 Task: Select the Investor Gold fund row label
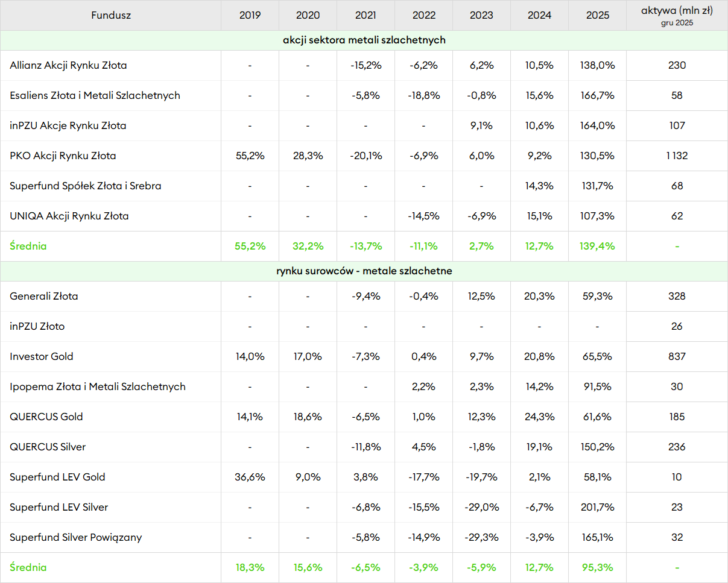tap(42, 356)
